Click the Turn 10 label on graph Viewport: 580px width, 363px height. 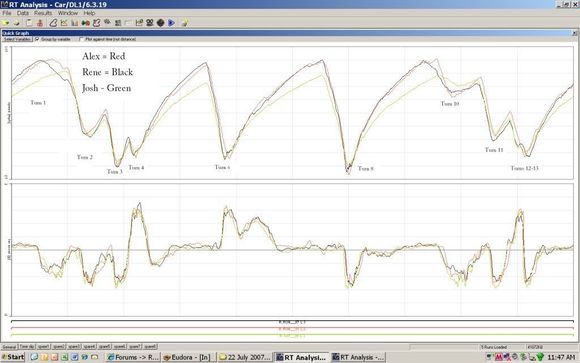pyautogui.click(x=450, y=104)
